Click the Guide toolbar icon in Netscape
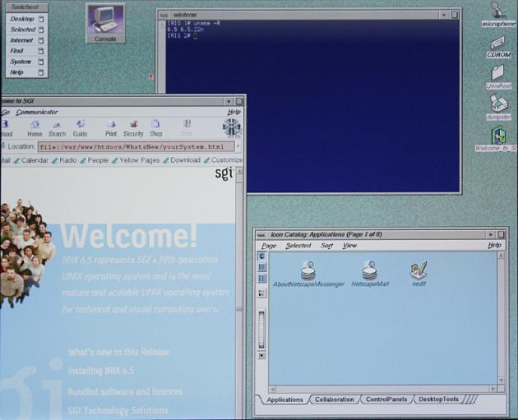This screenshot has height=420, width=518. (x=80, y=128)
